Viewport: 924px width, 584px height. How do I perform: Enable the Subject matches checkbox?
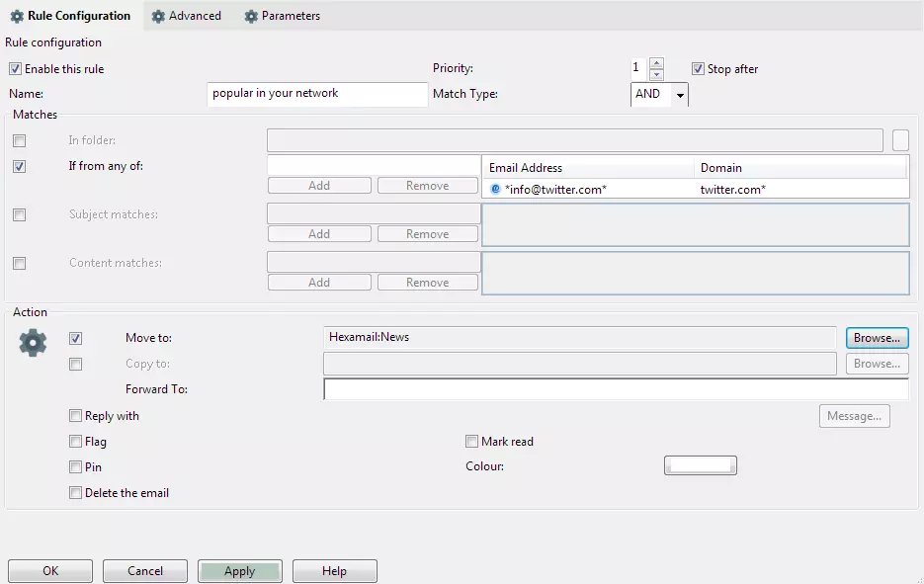(x=20, y=214)
